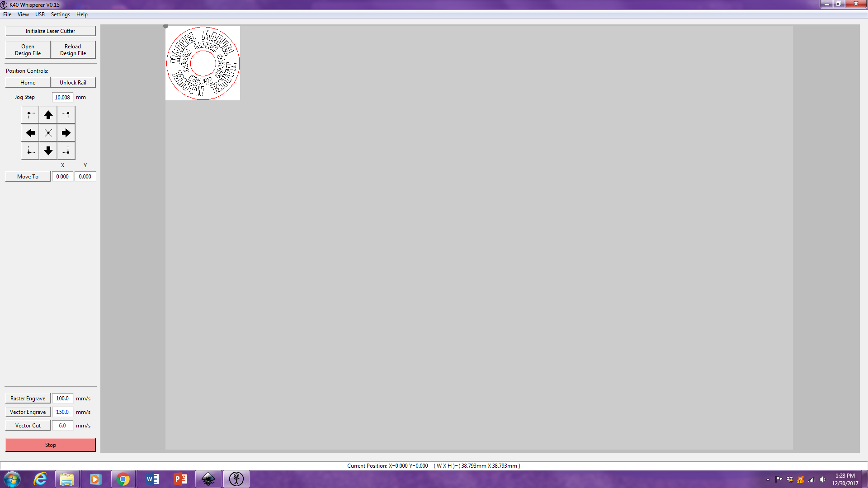The width and height of the screenshot is (868, 488).
Task: Move to upper-left corner of design
Action: [x=30, y=115]
